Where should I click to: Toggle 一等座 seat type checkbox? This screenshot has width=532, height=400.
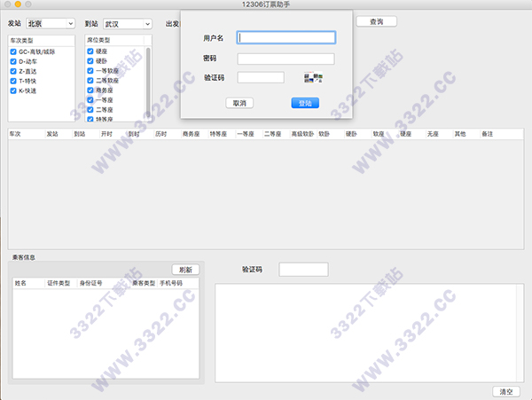[90, 99]
